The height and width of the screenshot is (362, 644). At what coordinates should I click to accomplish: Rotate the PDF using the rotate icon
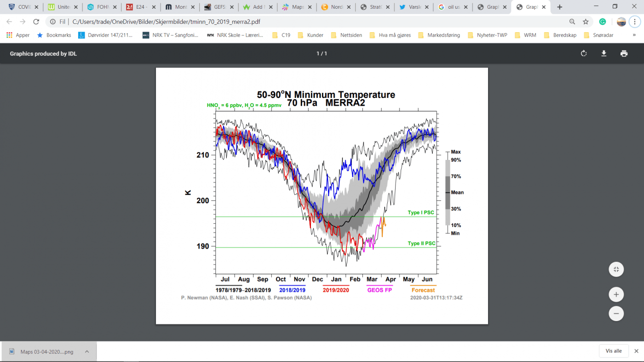[584, 53]
